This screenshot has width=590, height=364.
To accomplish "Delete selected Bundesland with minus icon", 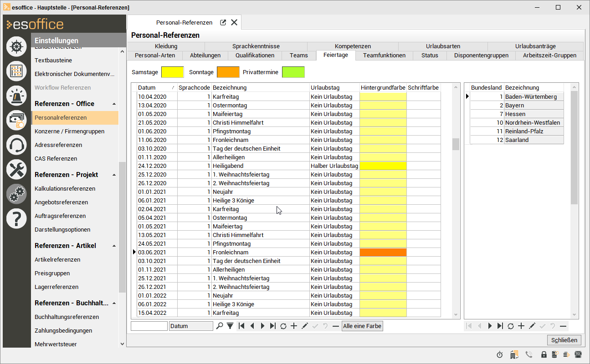I will (563, 326).
